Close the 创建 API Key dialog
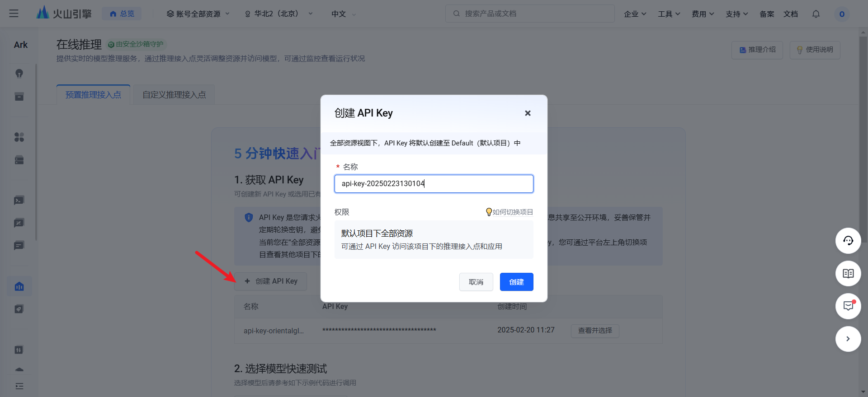868x397 pixels. [528, 113]
